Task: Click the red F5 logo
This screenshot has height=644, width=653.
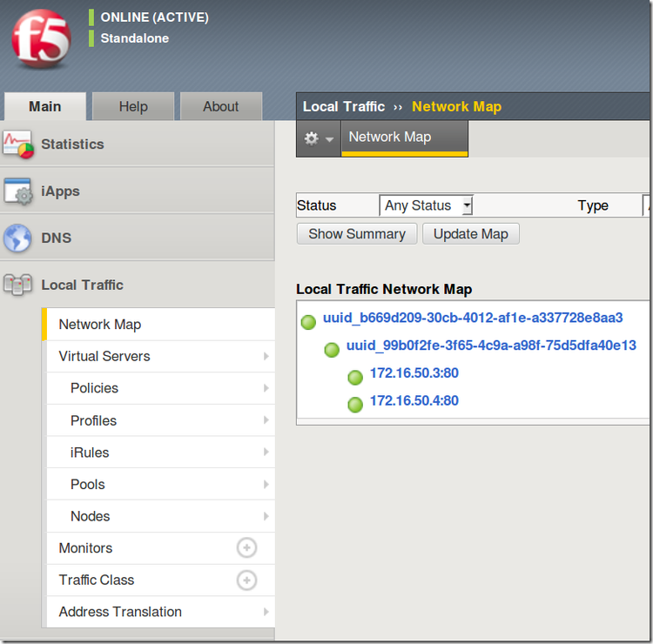Action: coord(41,38)
